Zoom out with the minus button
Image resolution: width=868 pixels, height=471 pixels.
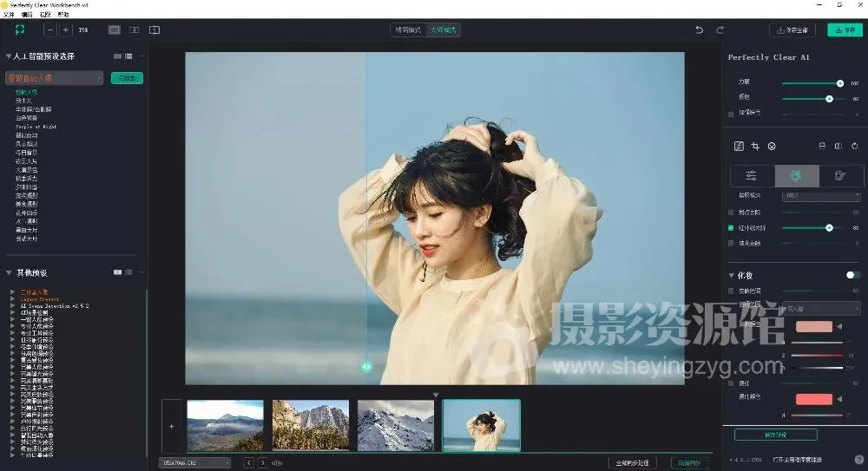(50, 29)
